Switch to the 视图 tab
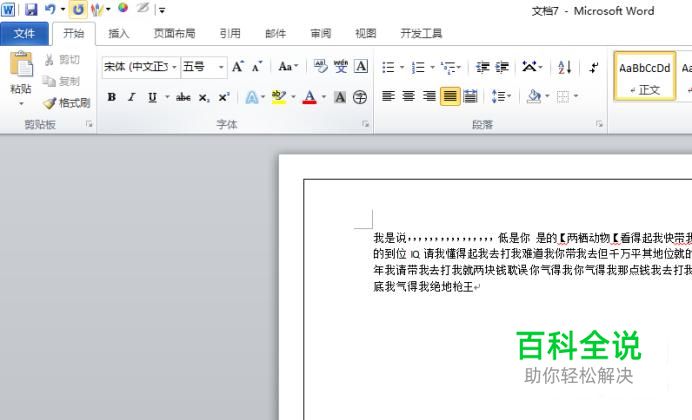 (366, 34)
